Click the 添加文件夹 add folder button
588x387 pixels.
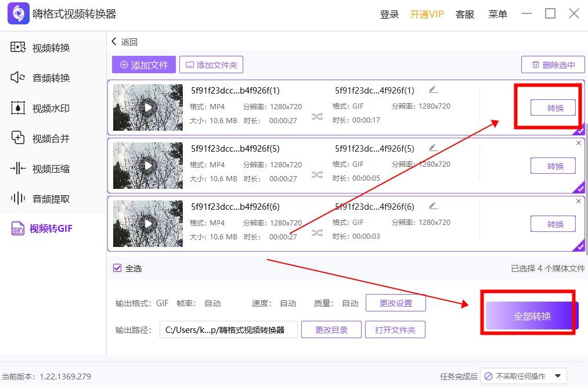tap(211, 64)
